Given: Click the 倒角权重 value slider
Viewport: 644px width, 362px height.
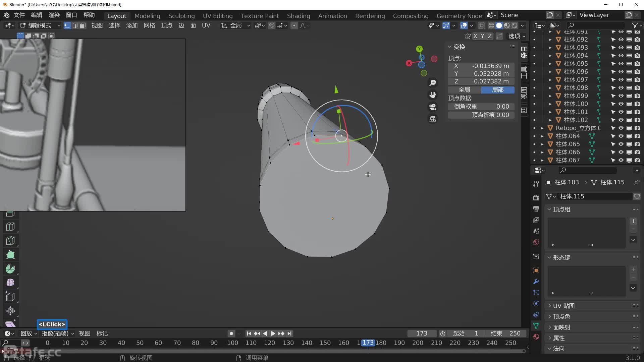Looking at the screenshot, I should pyautogui.click(x=481, y=107).
